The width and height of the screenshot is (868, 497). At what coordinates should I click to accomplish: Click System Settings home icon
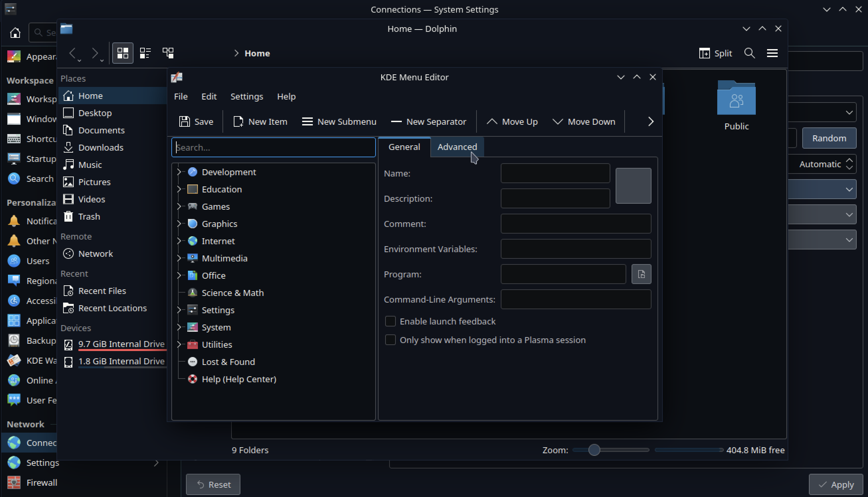(x=15, y=33)
